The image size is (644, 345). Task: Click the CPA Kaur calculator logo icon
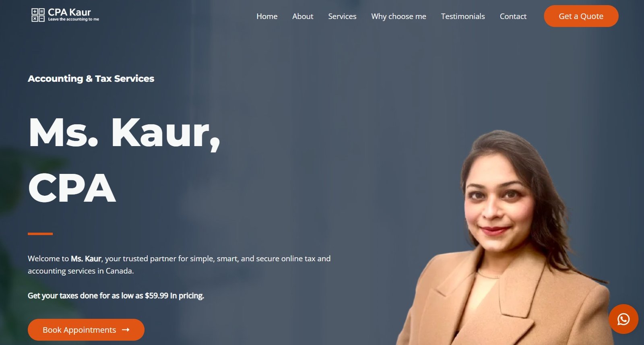(x=38, y=15)
